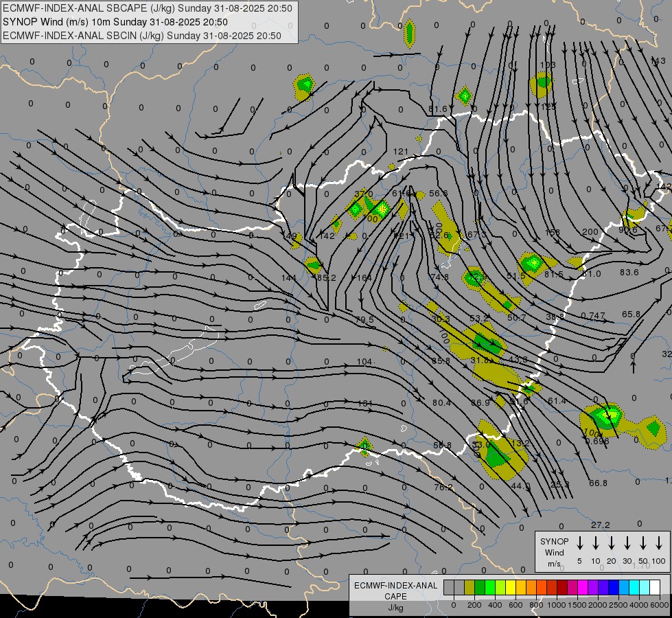
Task: Click the 6000 tick label on colorbar
Action: click(x=659, y=605)
